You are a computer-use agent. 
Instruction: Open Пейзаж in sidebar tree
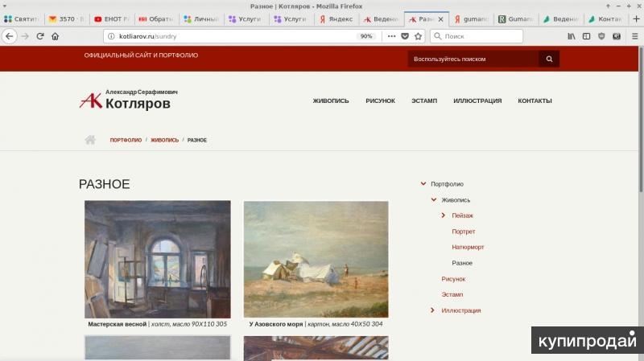pos(462,215)
